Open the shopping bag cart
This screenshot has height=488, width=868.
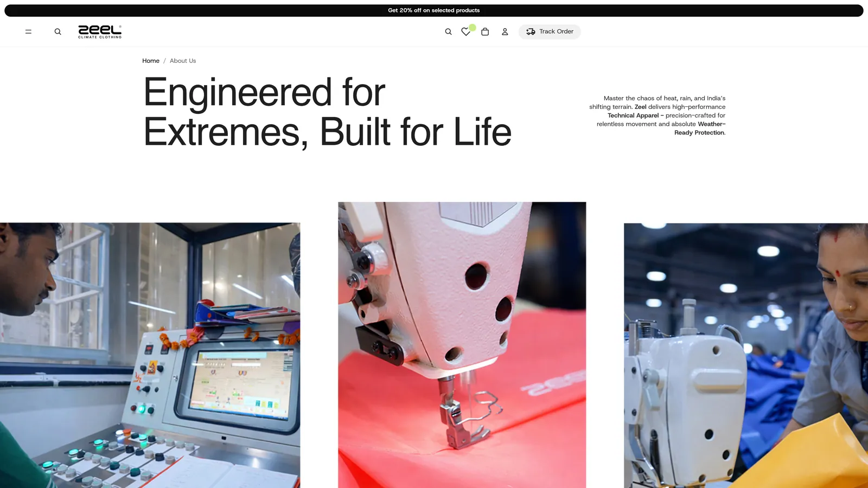(x=485, y=31)
